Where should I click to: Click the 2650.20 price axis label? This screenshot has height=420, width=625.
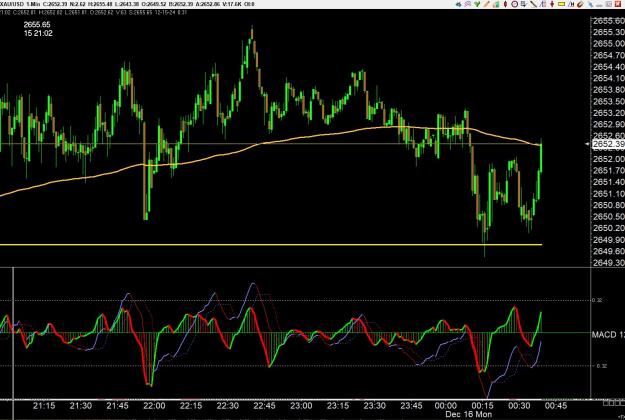coord(609,228)
